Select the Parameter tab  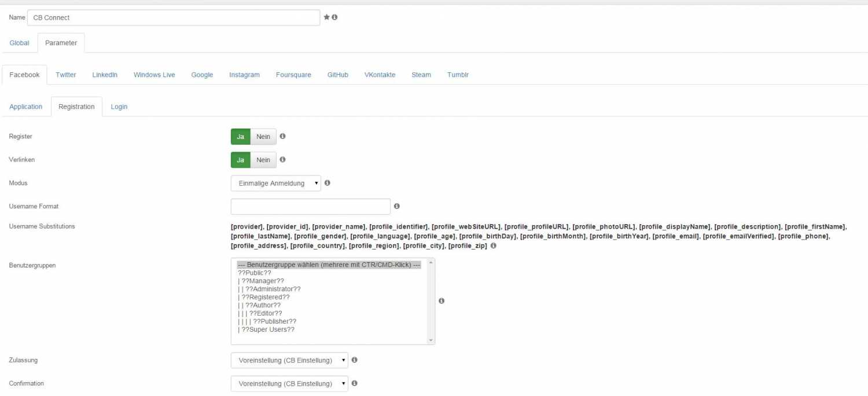tap(61, 43)
